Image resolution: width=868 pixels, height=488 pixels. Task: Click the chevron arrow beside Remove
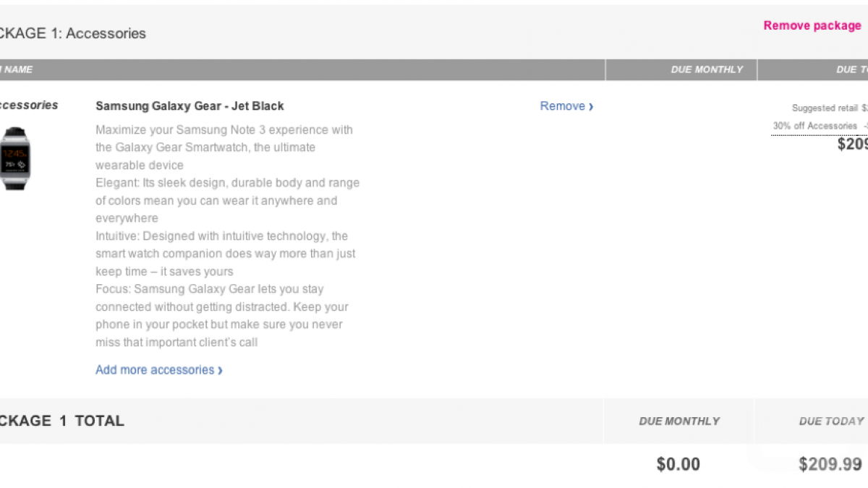[x=591, y=107]
